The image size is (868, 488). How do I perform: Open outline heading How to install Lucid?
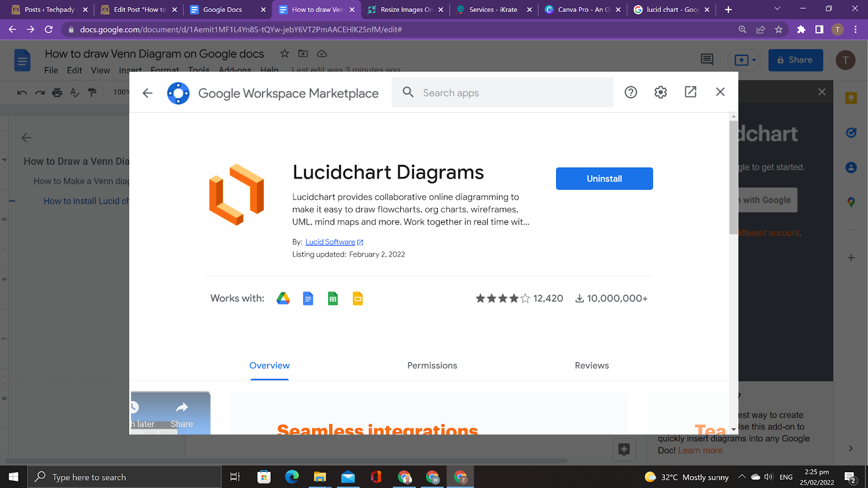pos(87,201)
